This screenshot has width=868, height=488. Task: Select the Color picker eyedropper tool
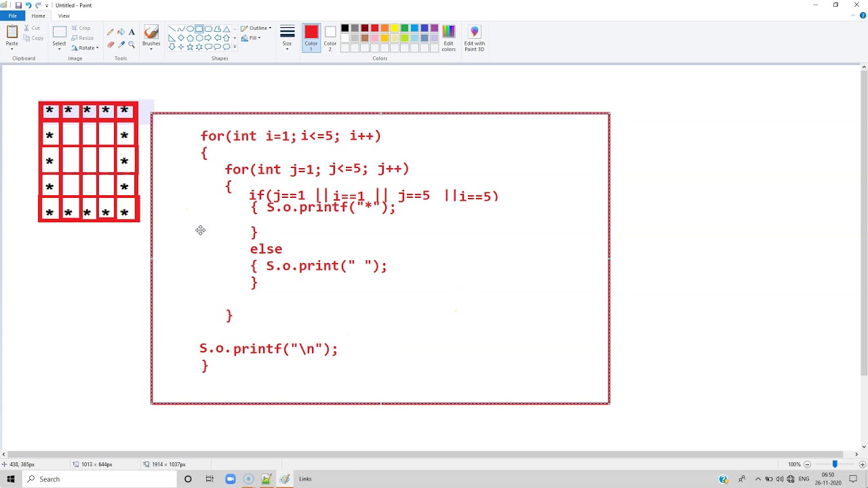click(x=121, y=45)
